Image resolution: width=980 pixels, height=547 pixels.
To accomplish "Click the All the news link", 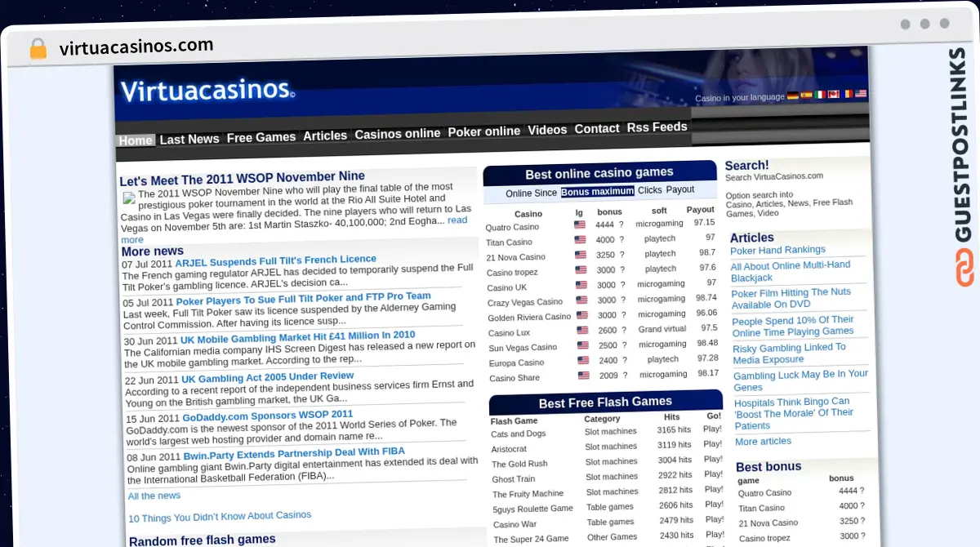I will [154, 496].
